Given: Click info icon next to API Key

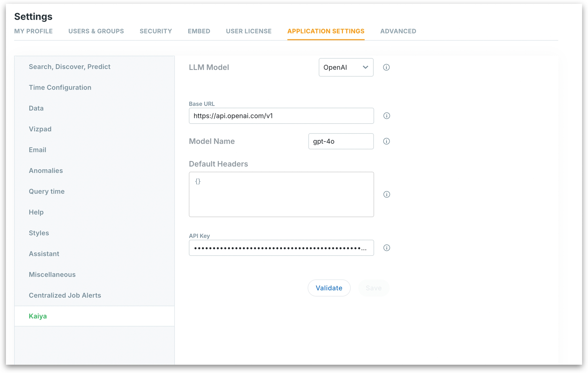Looking at the screenshot, I should pos(386,248).
